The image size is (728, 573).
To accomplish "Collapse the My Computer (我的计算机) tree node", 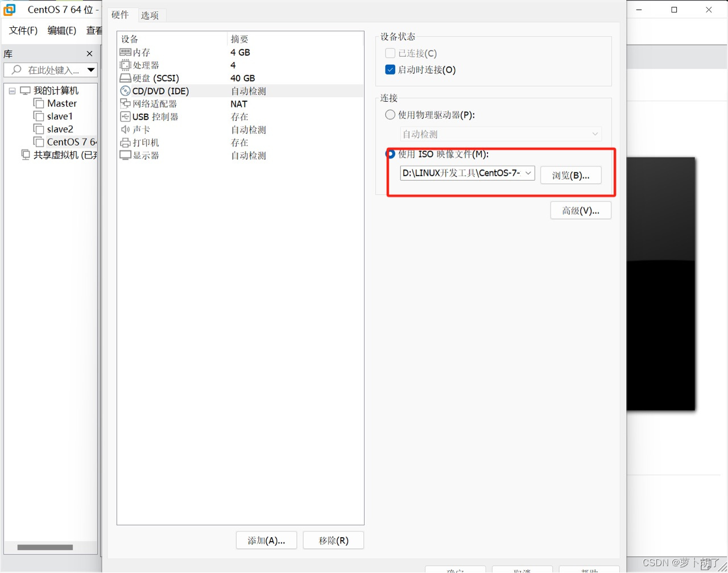I will tap(12, 91).
